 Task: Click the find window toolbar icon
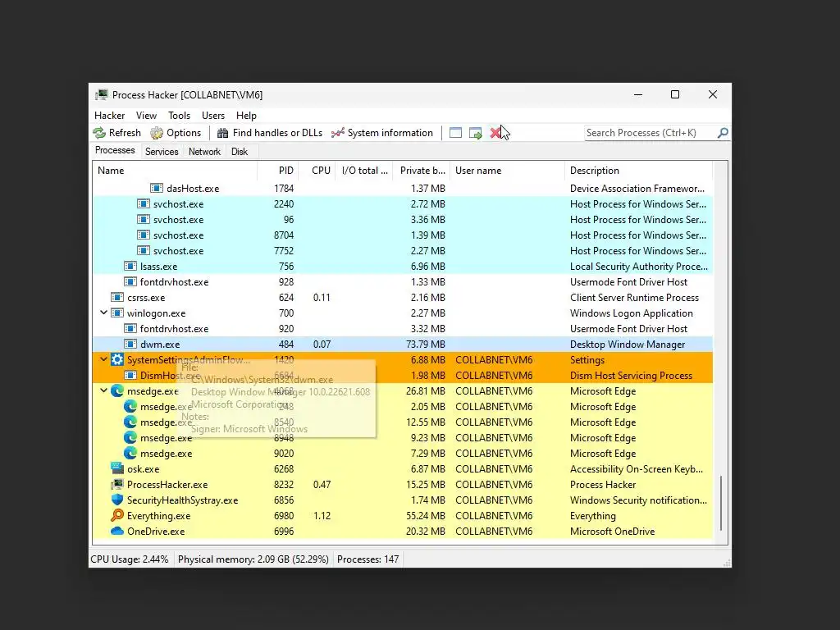pos(455,133)
